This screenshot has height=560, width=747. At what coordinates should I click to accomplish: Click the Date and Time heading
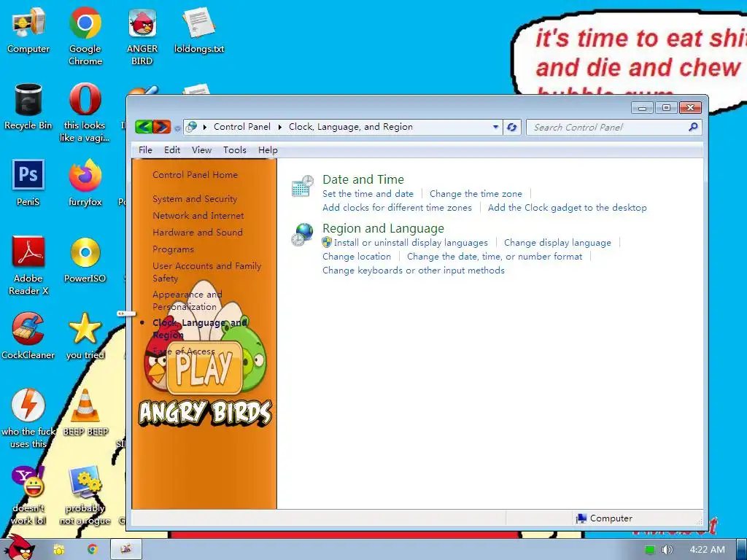point(363,179)
